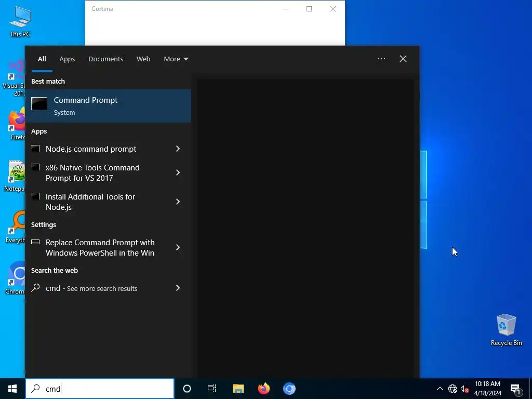Maximize the Cortana window
Image resolution: width=532 pixels, height=399 pixels.
point(309,9)
